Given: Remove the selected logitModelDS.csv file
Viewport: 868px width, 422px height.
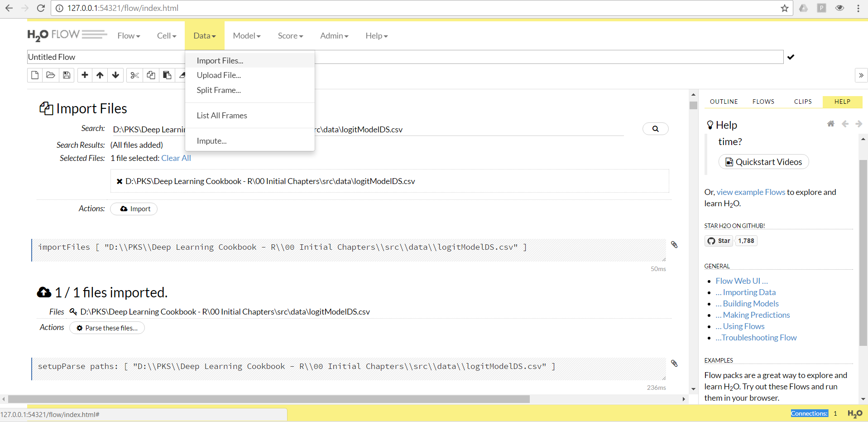Looking at the screenshot, I should [x=120, y=181].
